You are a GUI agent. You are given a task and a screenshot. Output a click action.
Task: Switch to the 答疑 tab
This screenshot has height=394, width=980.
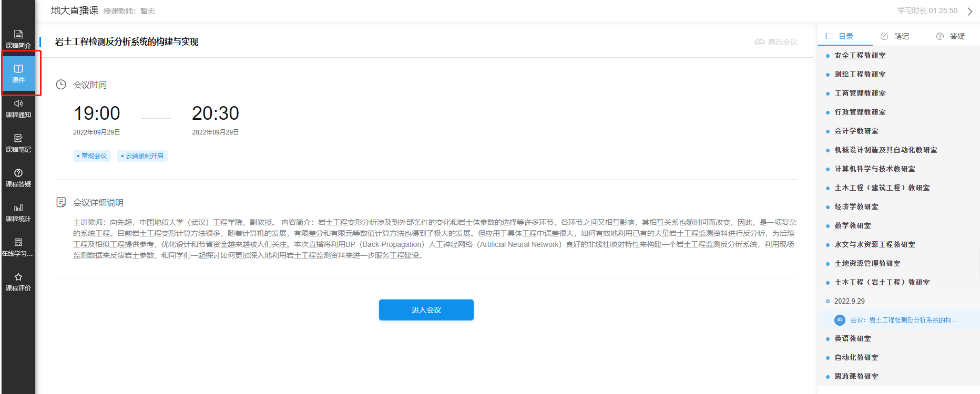(x=951, y=36)
